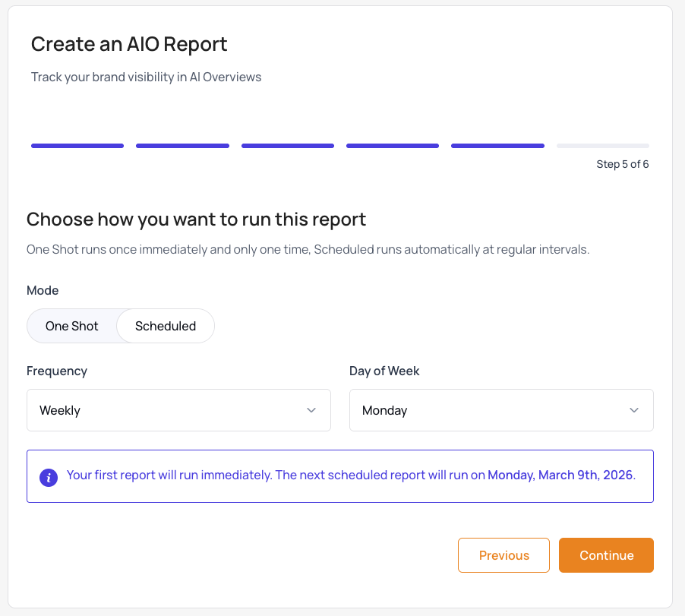Click the fourth progress step segment
The width and height of the screenshot is (685, 616).
(x=393, y=145)
